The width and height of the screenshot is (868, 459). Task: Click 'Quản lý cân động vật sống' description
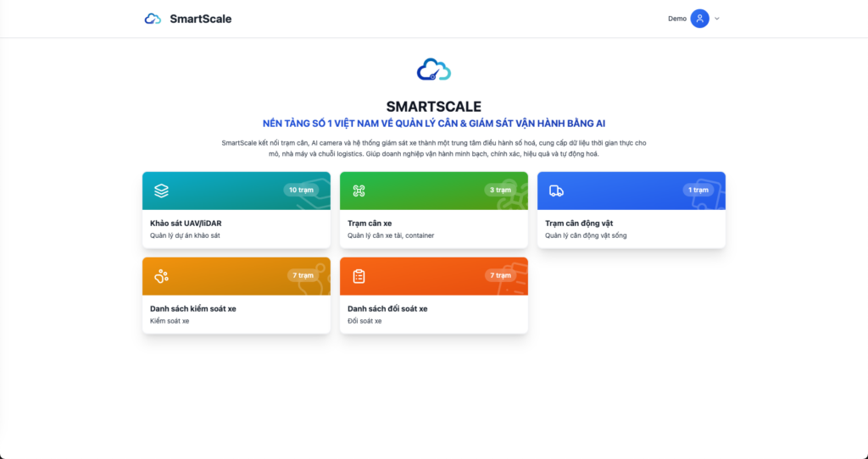(586, 235)
